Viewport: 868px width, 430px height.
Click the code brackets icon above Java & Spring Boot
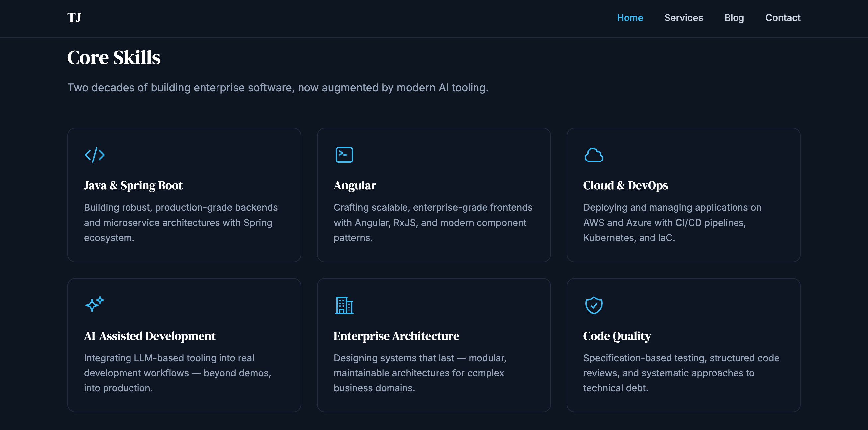(x=94, y=155)
